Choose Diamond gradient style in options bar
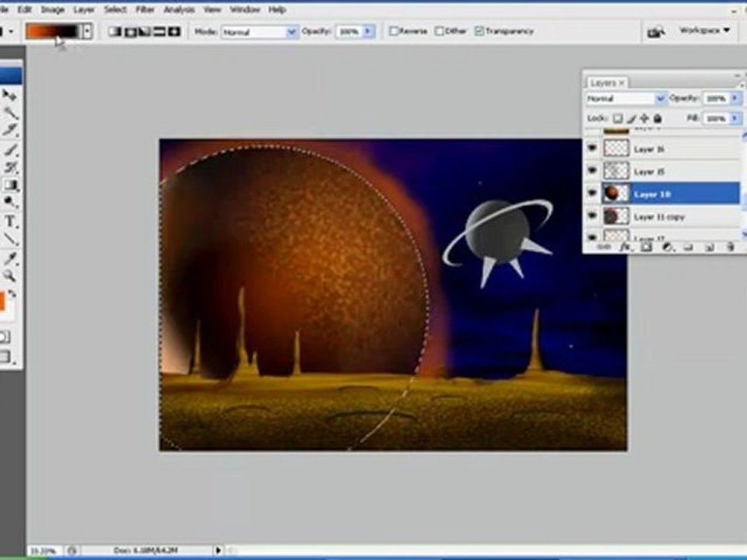The width and height of the screenshot is (747, 560). pos(174,32)
